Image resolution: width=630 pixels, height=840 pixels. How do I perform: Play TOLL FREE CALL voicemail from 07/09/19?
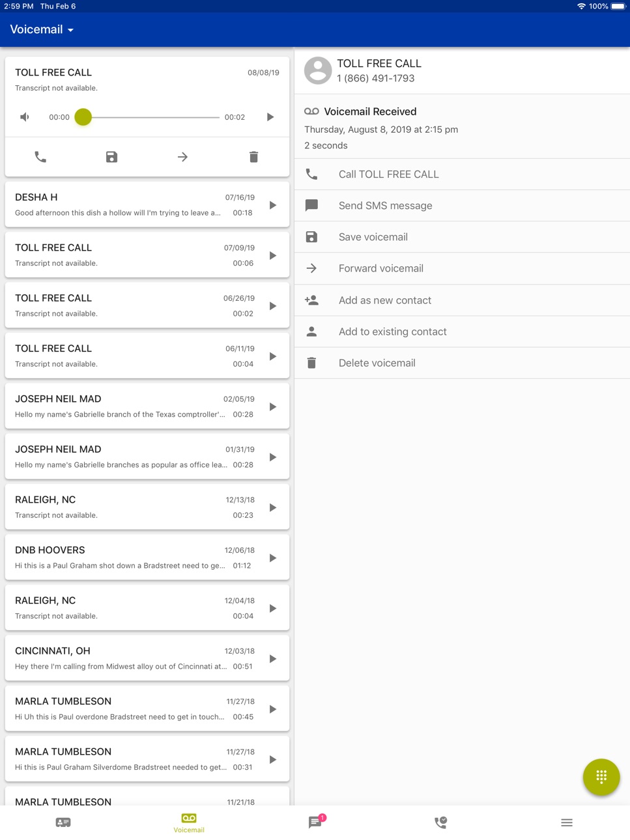273,255
